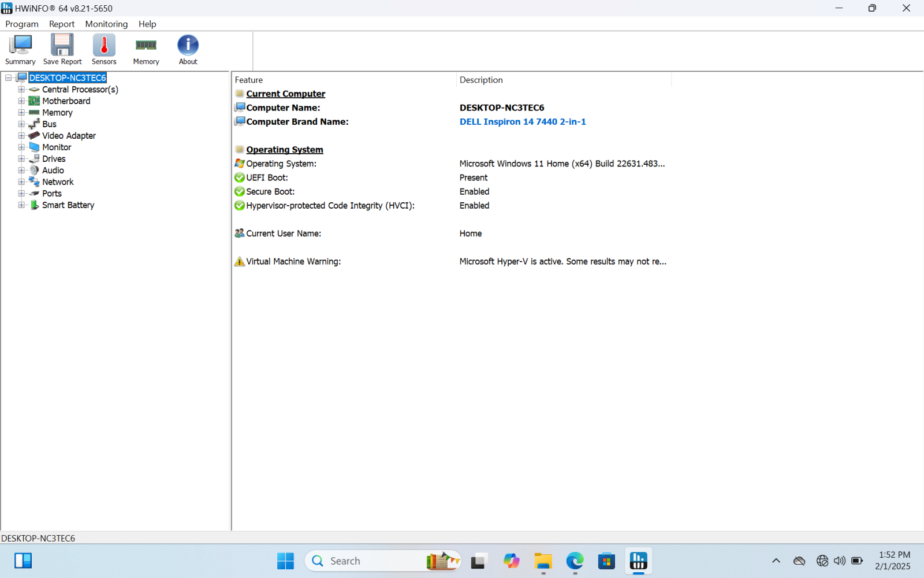The image size is (924, 578).
Task: Show hidden system tray icons
Action: pos(776,561)
